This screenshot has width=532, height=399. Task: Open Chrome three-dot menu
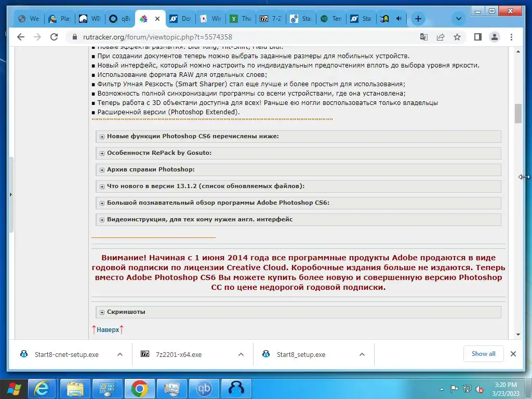coord(511,37)
